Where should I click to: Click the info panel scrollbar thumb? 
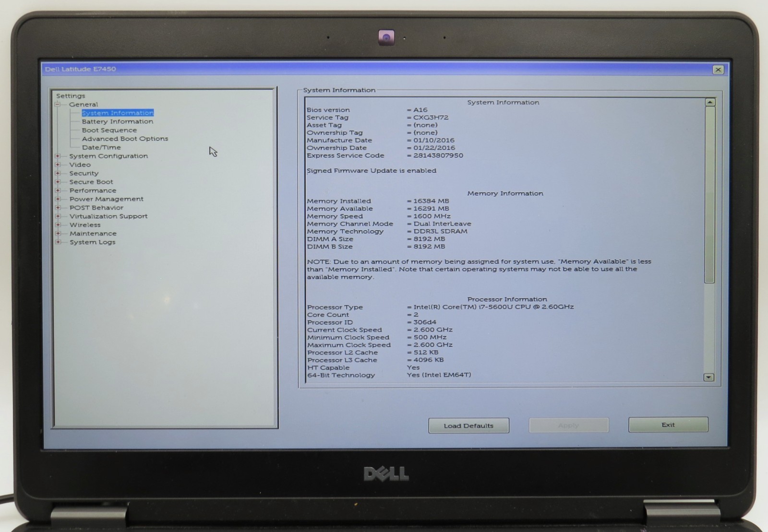point(710,195)
